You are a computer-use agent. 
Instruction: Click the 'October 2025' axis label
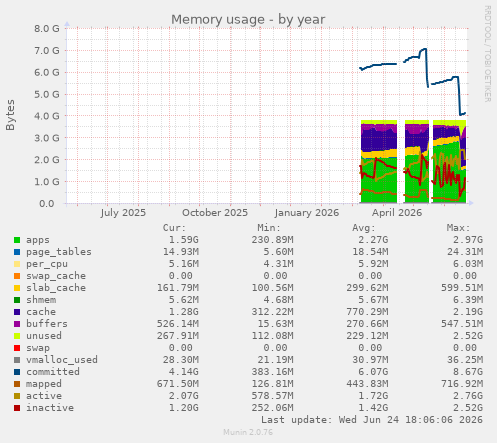pyautogui.click(x=215, y=213)
